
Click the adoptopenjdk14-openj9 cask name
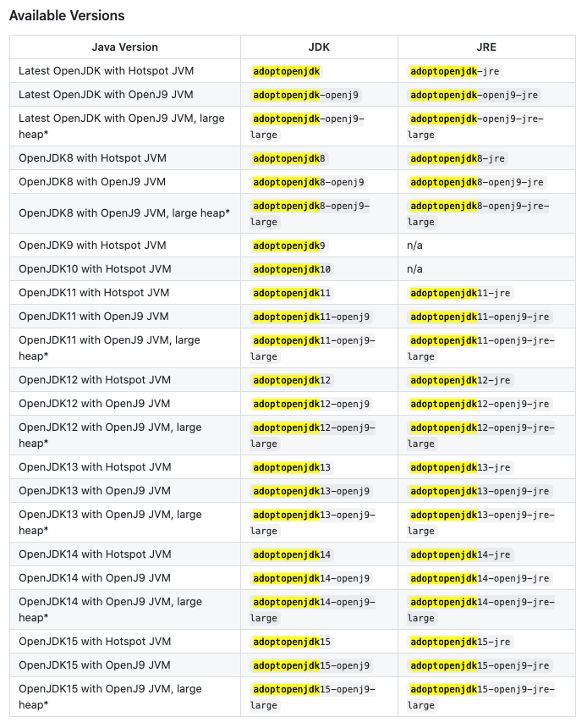(x=311, y=579)
